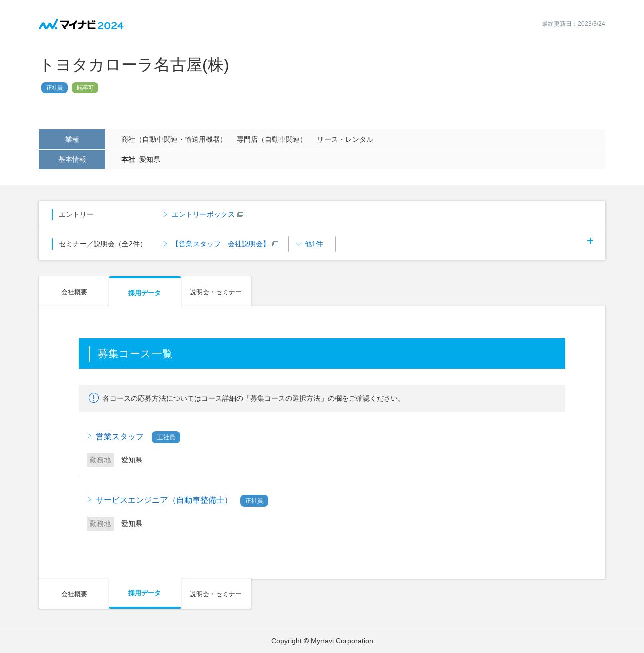Switch to bottom 会社概要 tab
The height and width of the screenshot is (653, 644).
[74, 594]
